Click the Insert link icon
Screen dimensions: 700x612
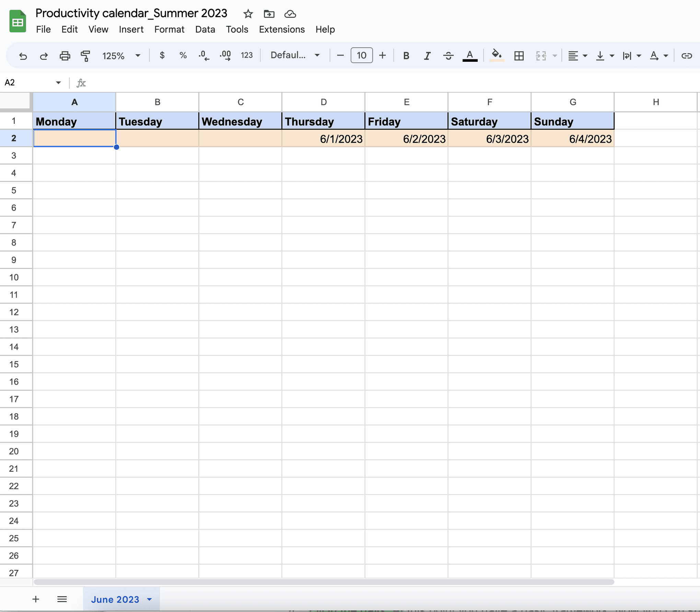pos(686,56)
